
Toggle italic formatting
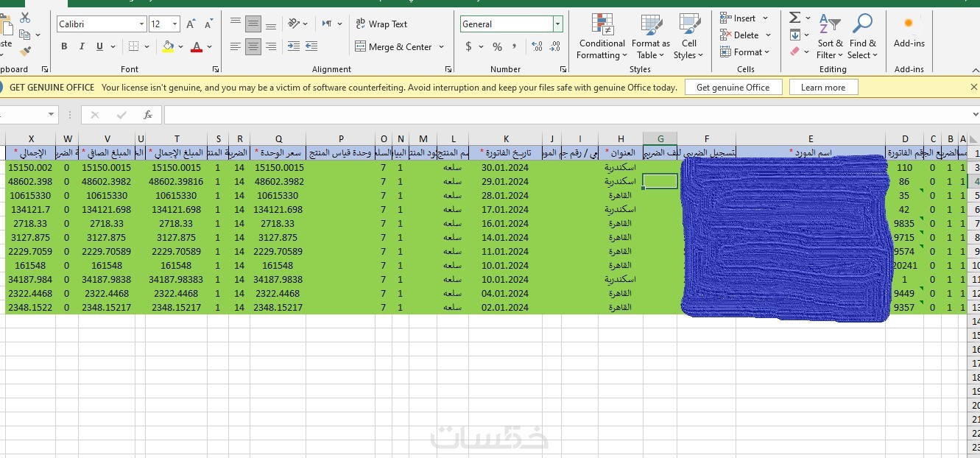(82, 46)
